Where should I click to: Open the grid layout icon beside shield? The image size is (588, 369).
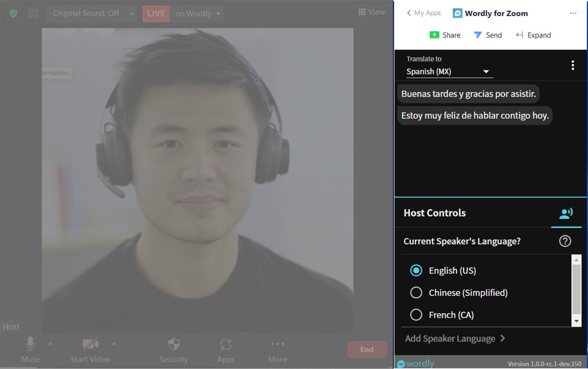pos(33,13)
